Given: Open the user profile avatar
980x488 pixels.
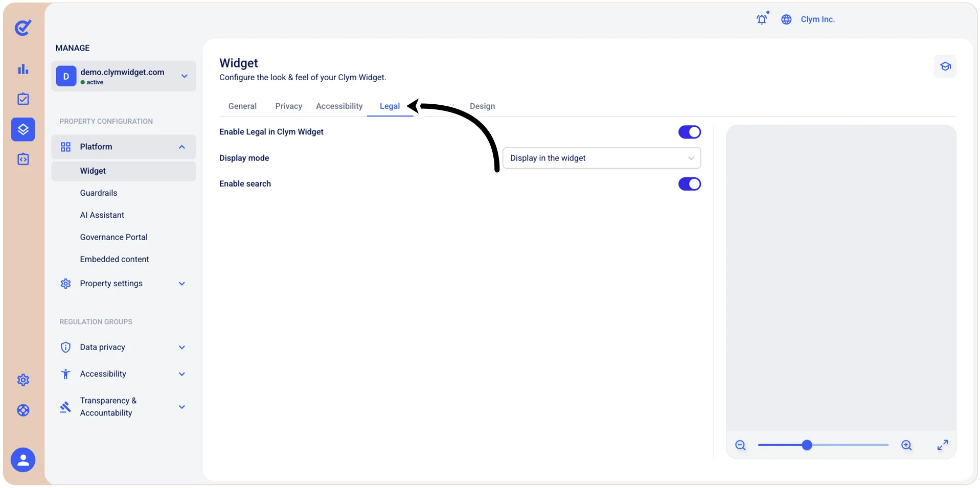Looking at the screenshot, I should (x=23, y=460).
